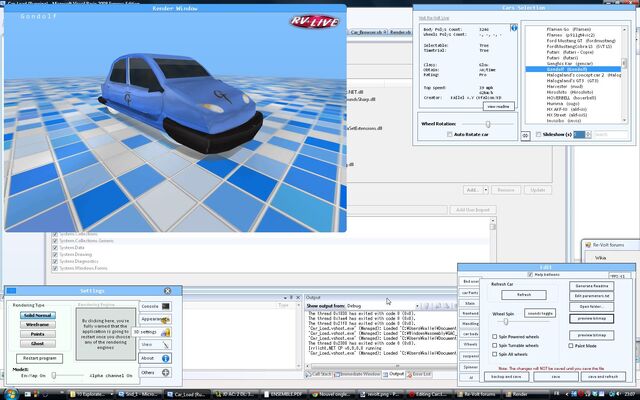The width and height of the screenshot is (640, 400).
Task: Open the Add button dropdown arrow
Action: 486,190
